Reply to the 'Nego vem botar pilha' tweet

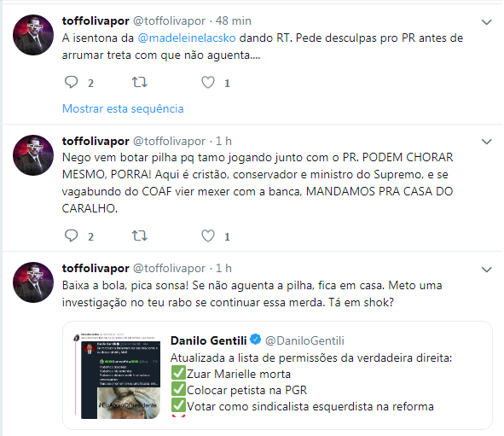[71, 235]
